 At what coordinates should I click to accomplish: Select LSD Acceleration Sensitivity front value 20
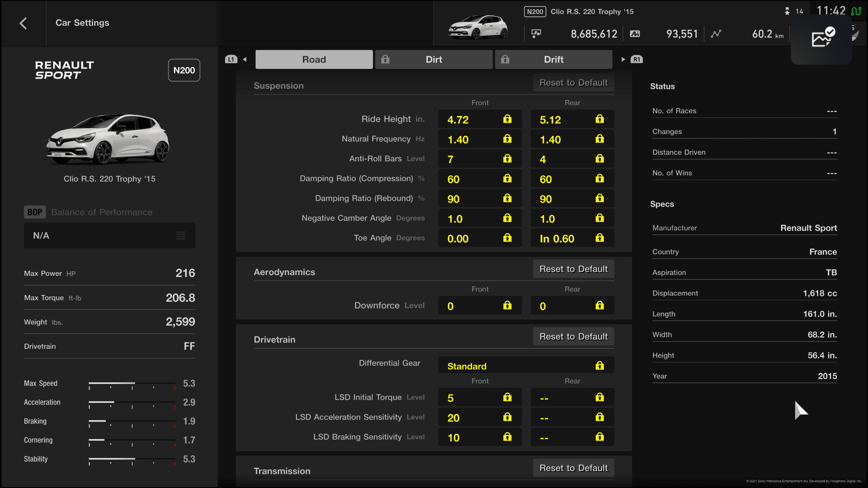(x=480, y=418)
